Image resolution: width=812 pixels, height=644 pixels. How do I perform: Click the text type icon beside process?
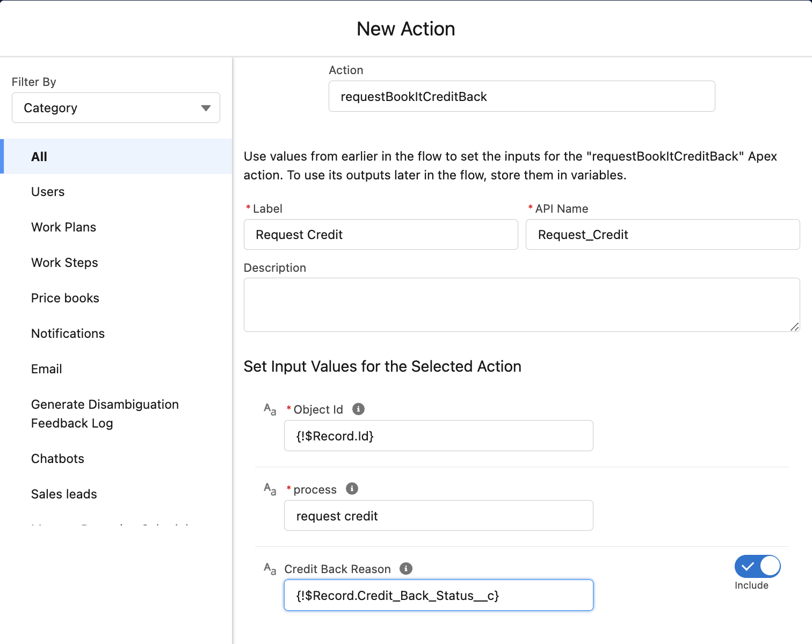click(x=270, y=489)
